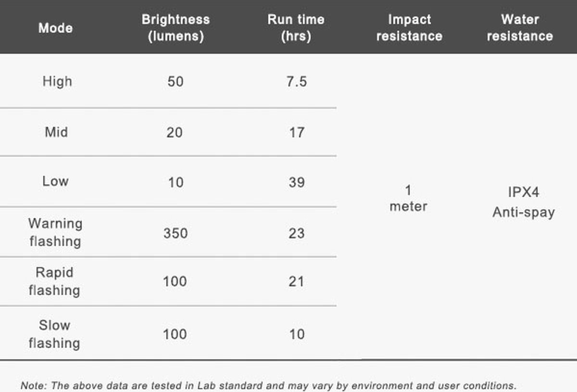This screenshot has height=392, width=577.
Task: Select the Impact resistance header
Action: click(409, 27)
